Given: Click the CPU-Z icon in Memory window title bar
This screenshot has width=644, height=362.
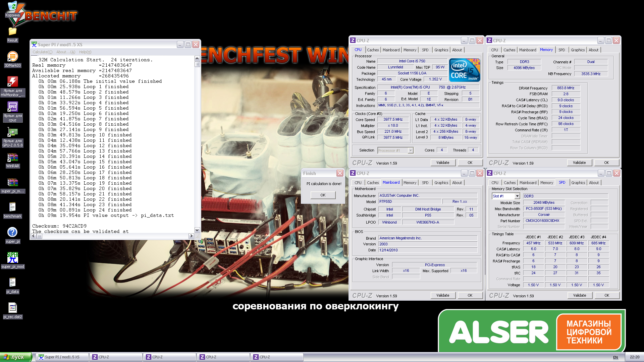Looking at the screenshot, I should [x=490, y=41].
